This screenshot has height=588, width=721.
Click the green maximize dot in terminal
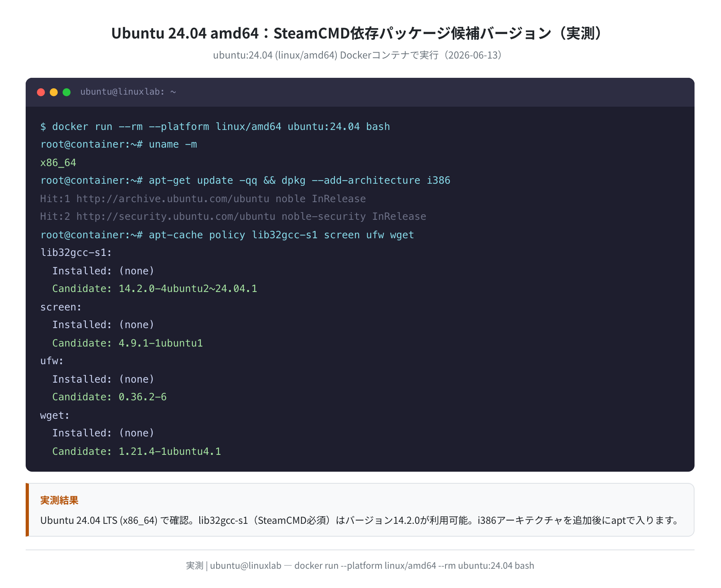[67, 92]
